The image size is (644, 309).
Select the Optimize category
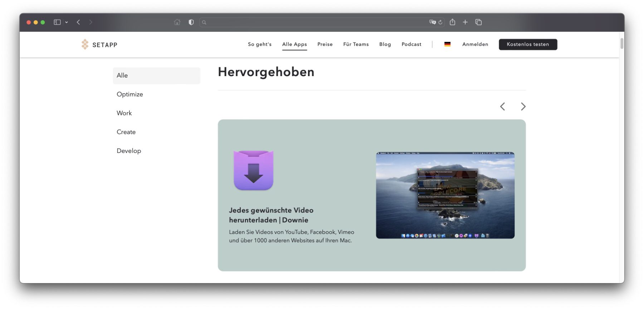(x=130, y=94)
